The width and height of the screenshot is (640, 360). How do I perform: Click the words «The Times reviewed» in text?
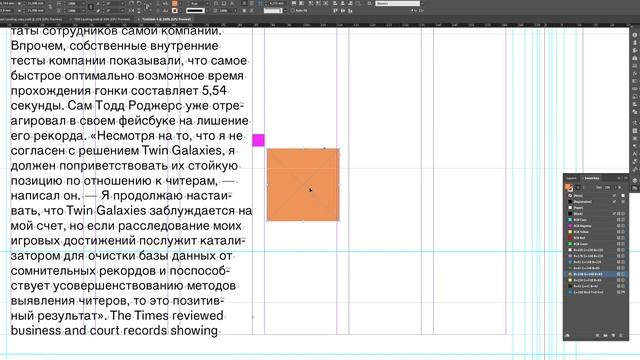coord(167,316)
